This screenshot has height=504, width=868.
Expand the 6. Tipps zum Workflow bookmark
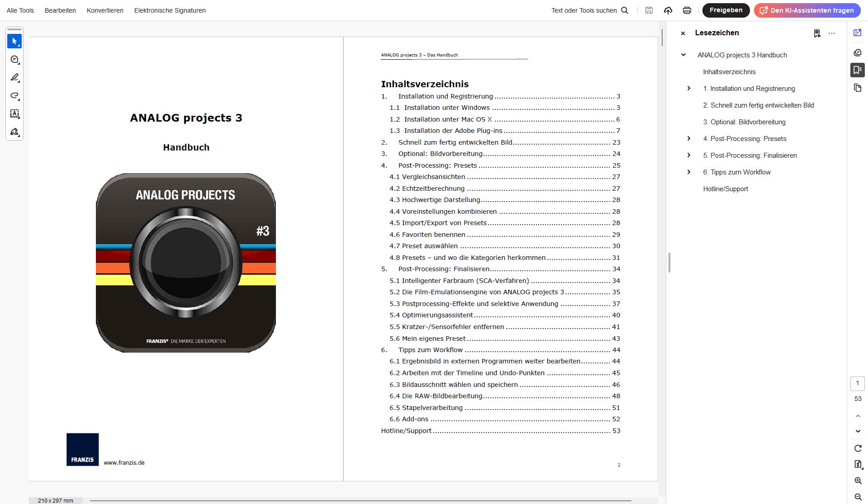pos(688,172)
